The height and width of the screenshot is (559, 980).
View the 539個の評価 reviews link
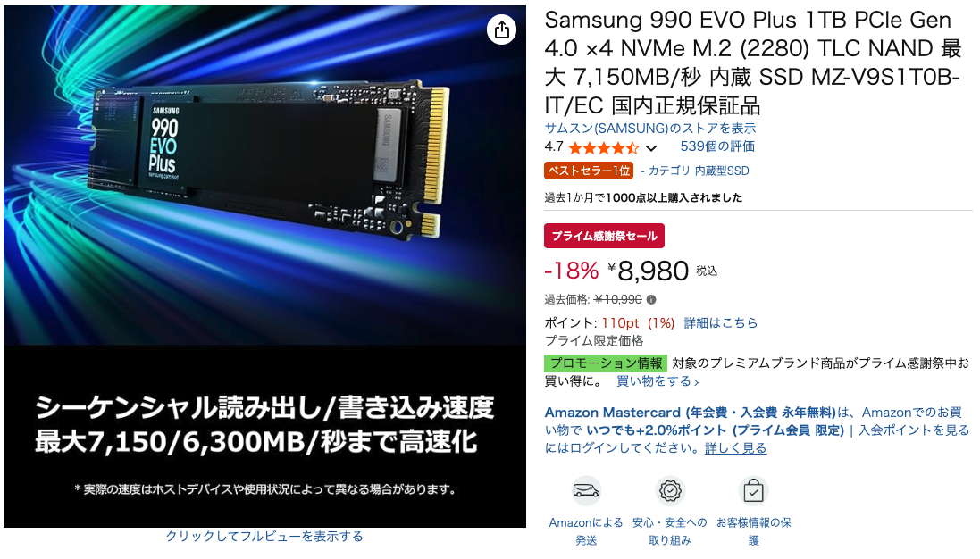pyautogui.click(x=717, y=146)
